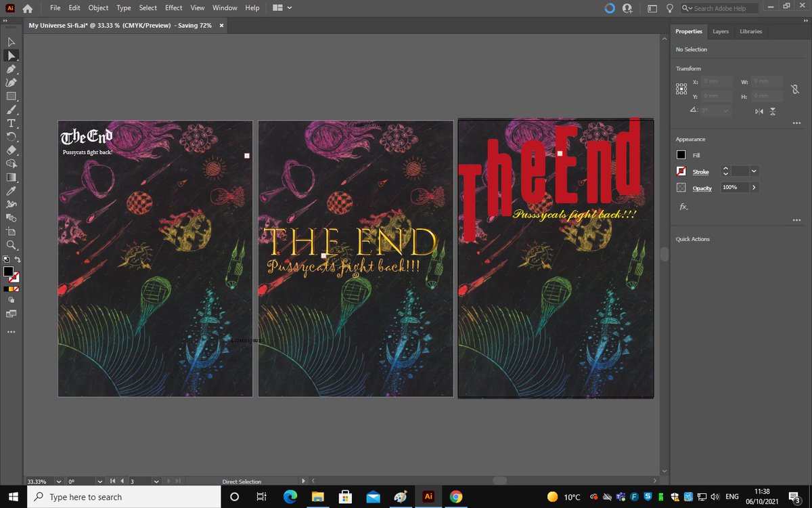Choose the Symbol Sprayer tool
The height and width of the screenshot is (508, 812).
(x=12, y=205)
